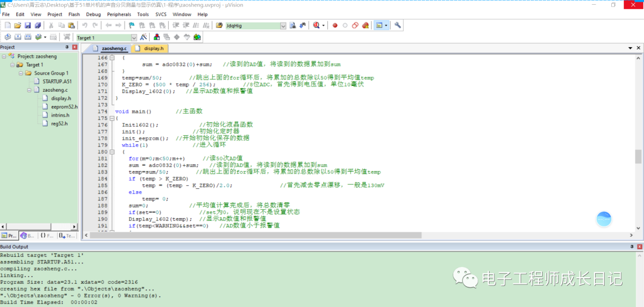
Task: Click the Navigate Backwards arrow
Action: pos(109,25)
